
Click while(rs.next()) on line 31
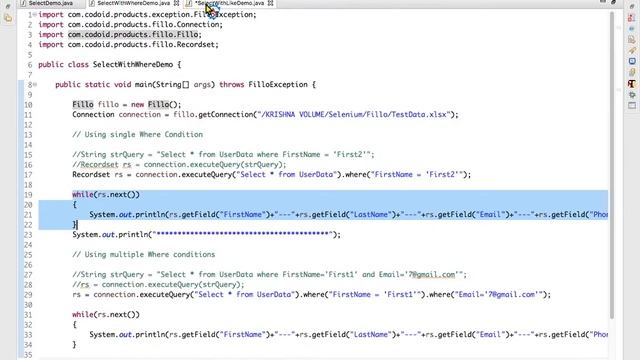pyautogui.click(x=106, y=315)
